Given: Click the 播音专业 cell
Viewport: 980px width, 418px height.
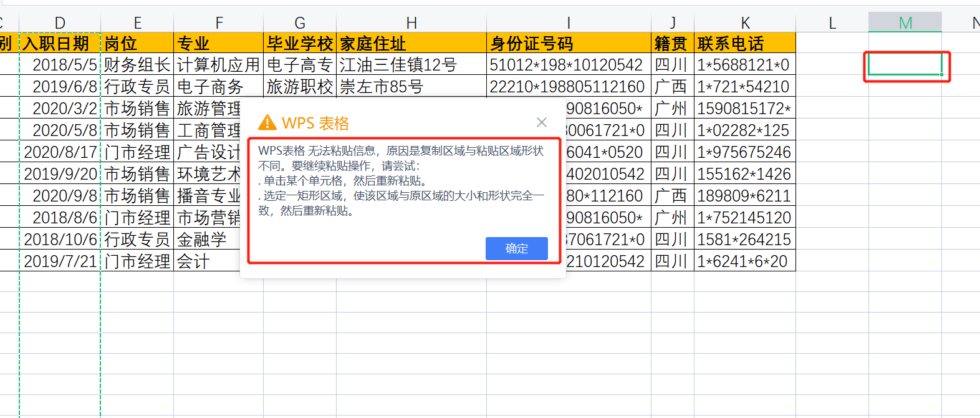Looking at the screenshot, I should (207, 195).
